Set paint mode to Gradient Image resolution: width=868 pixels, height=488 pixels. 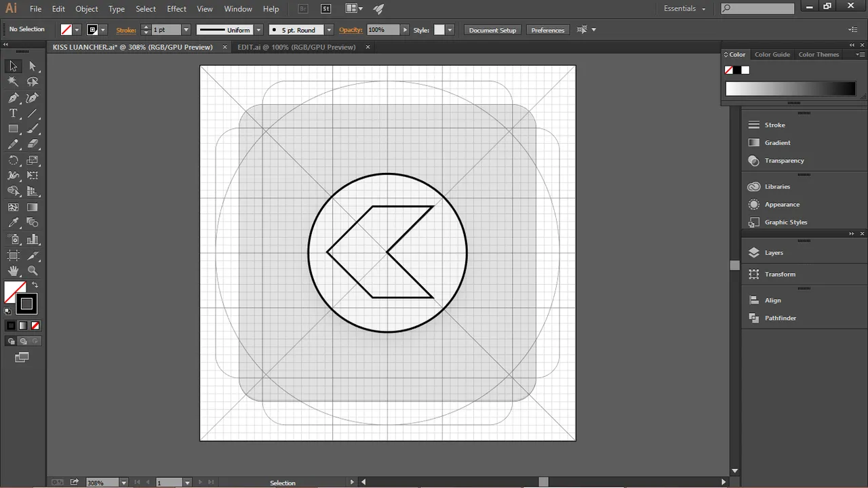[23, 326]
